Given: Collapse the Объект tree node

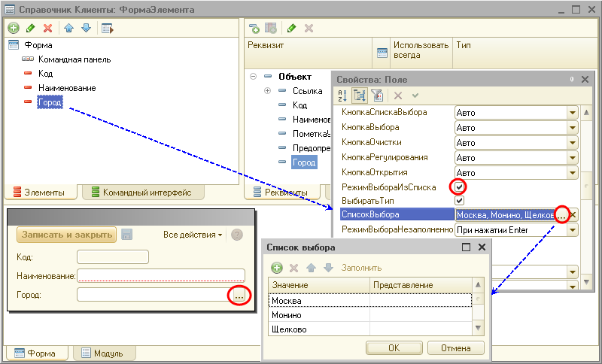Looking at the screenshot, I should [x=253, y=77].
